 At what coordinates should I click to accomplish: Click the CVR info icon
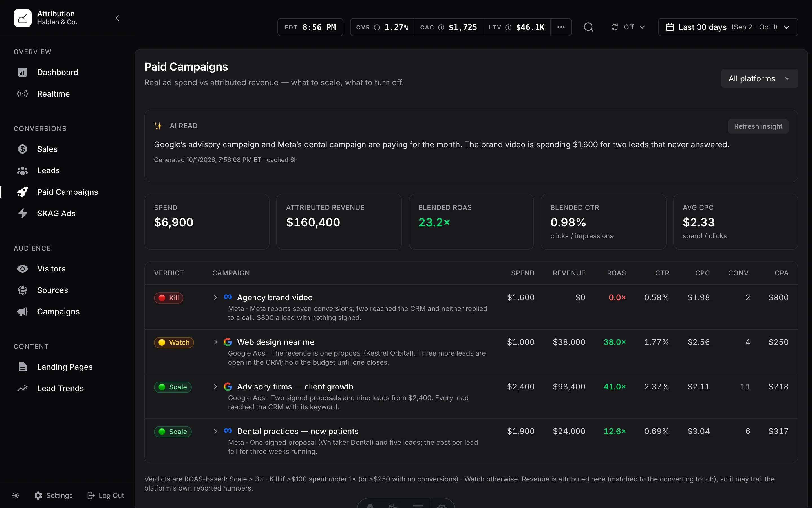pos(377,27)
